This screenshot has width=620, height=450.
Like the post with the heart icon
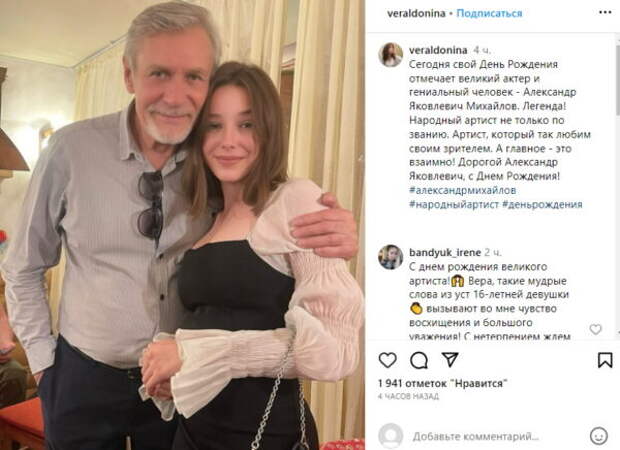click(x=388, y=360)
